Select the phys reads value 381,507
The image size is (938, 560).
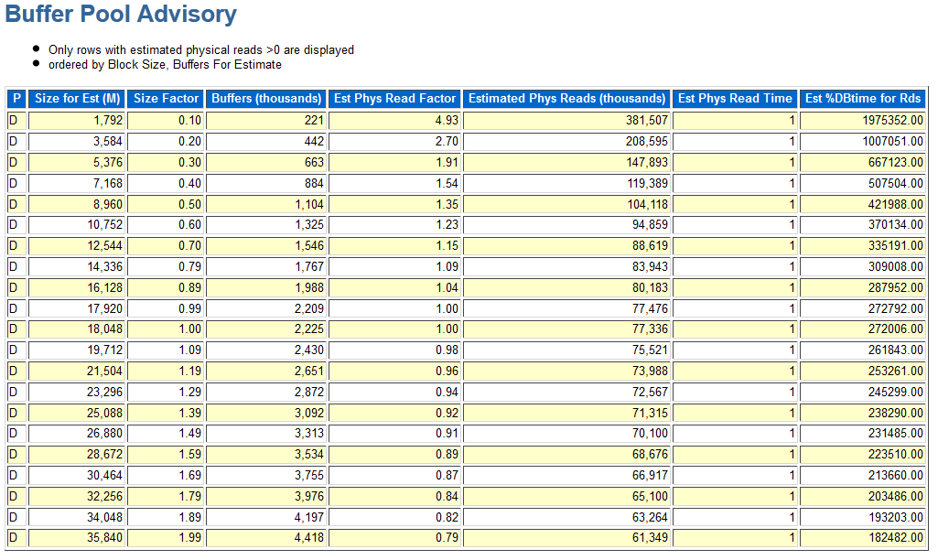tap(566, 120)
